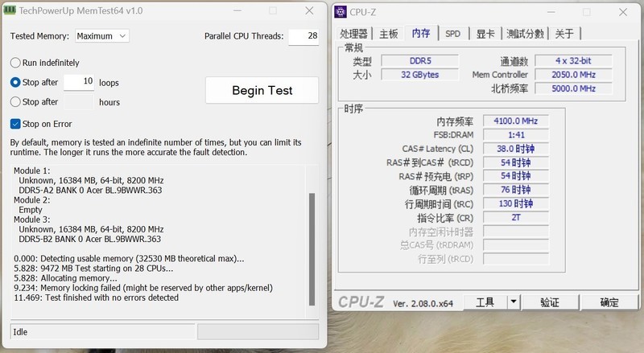The image size is (644, 353).
Task: Click the 2T command rate value
Action: [x=516, y=218]
